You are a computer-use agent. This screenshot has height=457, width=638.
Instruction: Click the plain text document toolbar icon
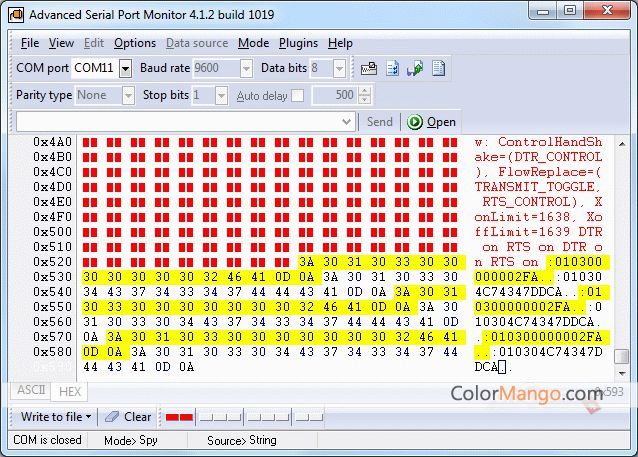(x=439, y=68)
